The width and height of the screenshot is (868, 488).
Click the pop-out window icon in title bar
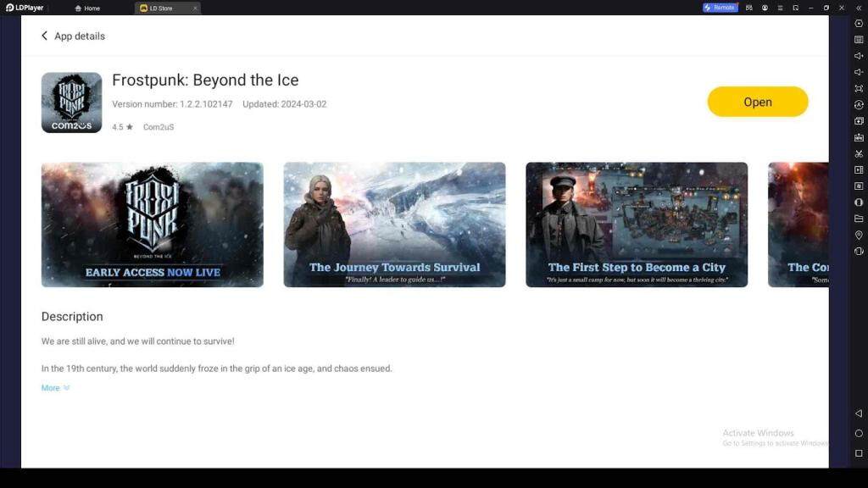click(x=795, y=8)
